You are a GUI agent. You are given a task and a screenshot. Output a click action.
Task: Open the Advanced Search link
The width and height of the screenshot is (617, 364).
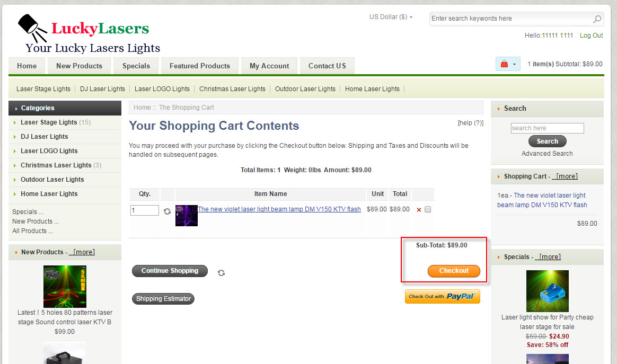547,154
